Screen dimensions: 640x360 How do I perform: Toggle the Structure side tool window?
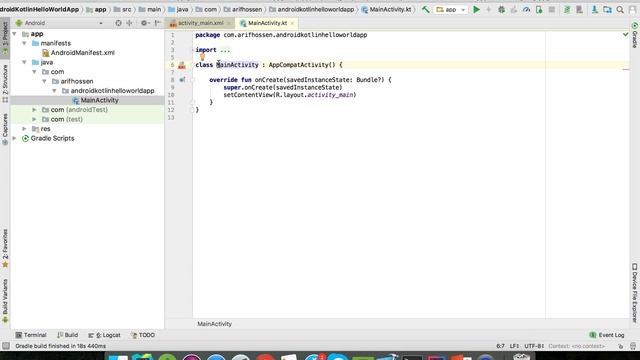point(5,83)
